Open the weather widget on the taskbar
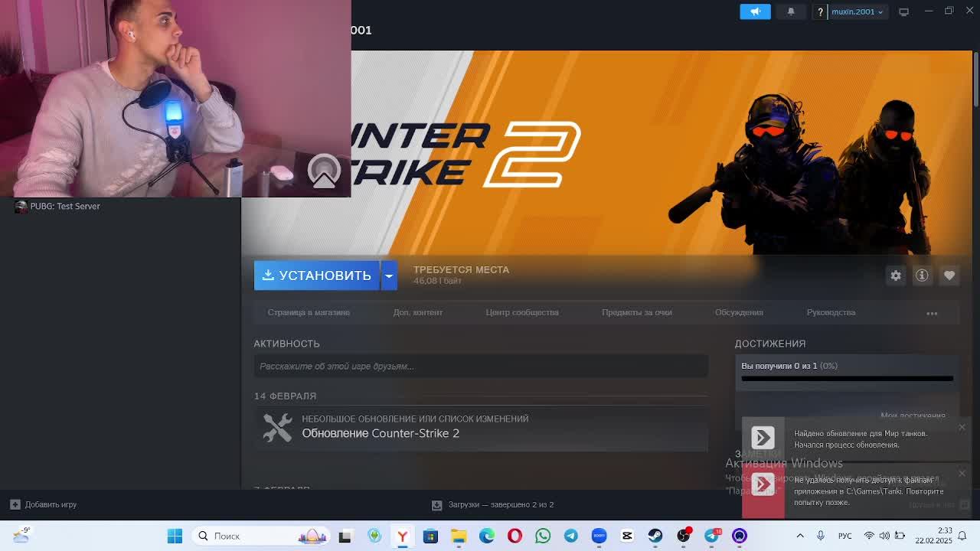This screenshot has width=980, height=551. [x=21, y=535]
